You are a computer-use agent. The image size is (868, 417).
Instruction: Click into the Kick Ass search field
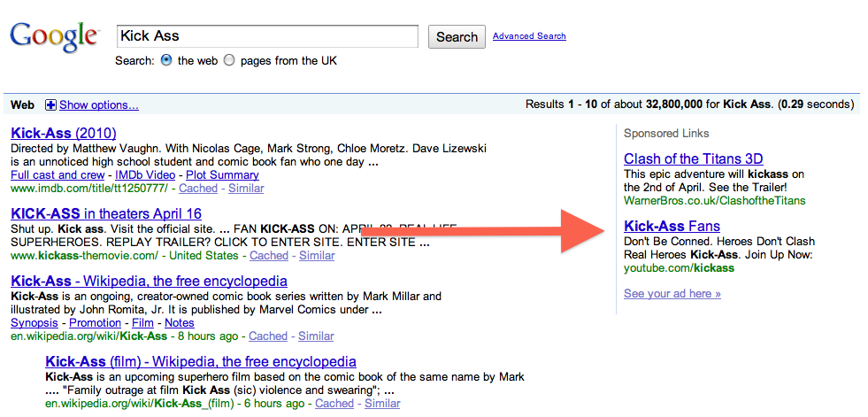pyautogui.click(x=267, y=36)
